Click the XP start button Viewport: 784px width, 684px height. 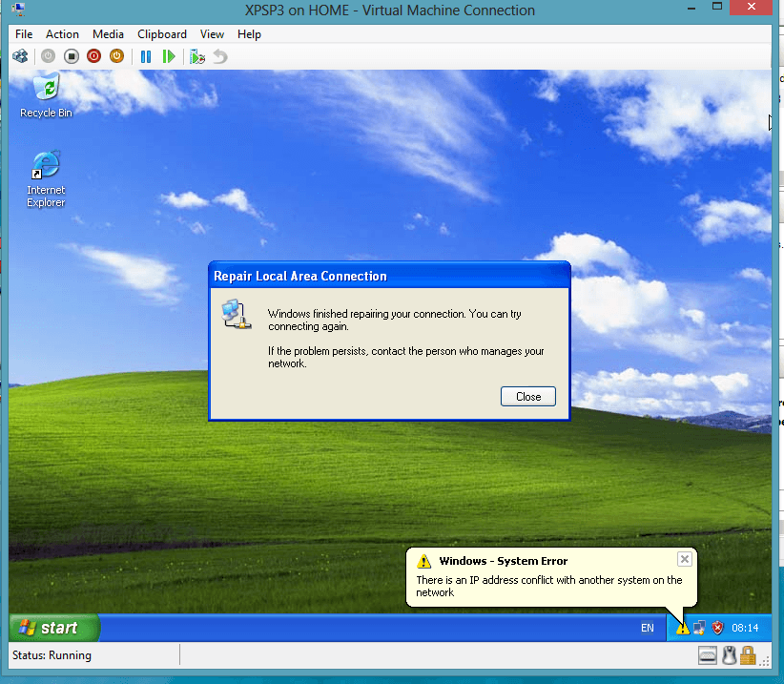(54, 628)
